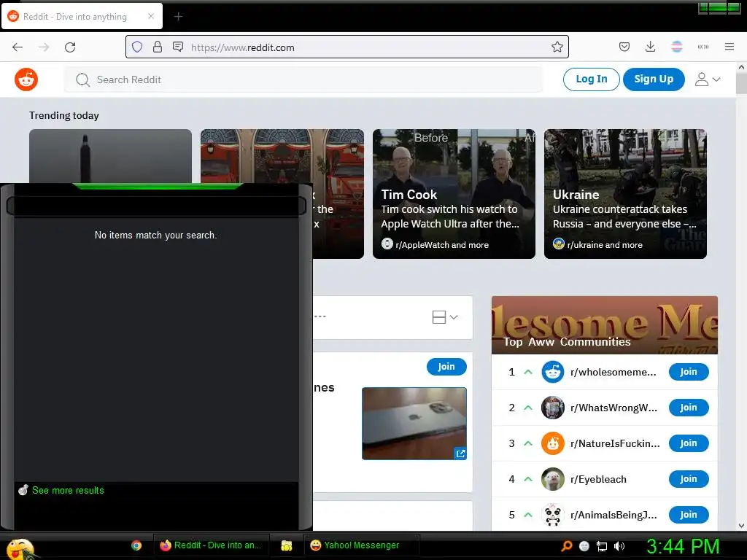Click the pink and blue flag extension icon
747x560 pixels.
pyautogui.click(x=676, y=47)
